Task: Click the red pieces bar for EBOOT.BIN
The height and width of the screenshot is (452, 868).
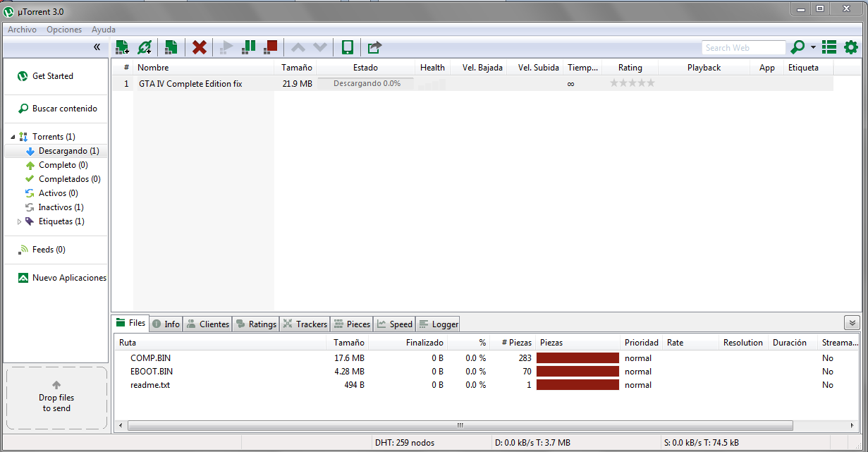Action: (577, 372)
